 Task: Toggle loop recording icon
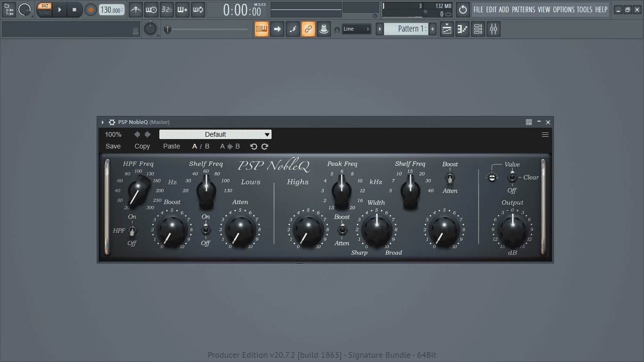coord(198,9)
